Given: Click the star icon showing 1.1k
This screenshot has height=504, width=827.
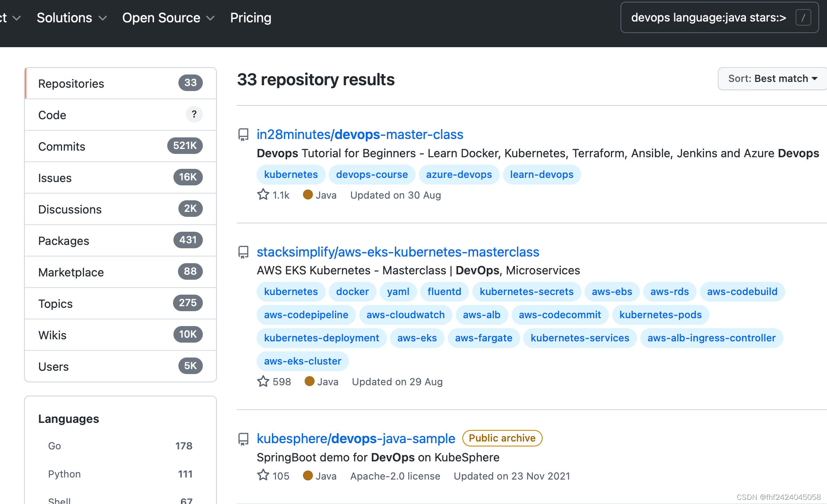Looking at the screenshot, I should point(263,194).
